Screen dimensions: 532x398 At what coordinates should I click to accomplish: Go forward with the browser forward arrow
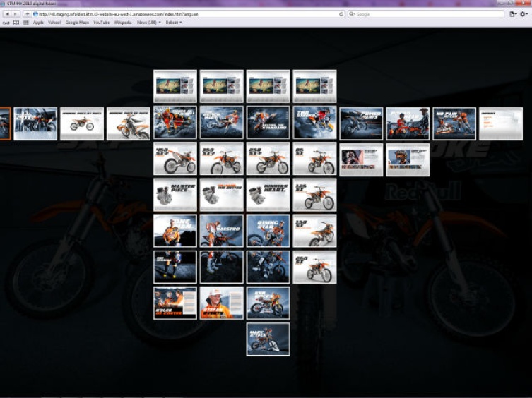tap(16, 14)
